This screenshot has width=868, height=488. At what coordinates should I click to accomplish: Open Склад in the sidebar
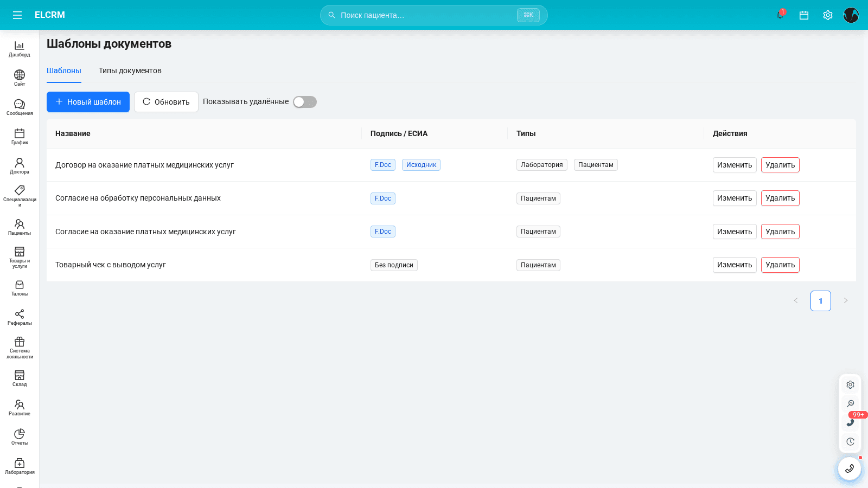[20, 378]
